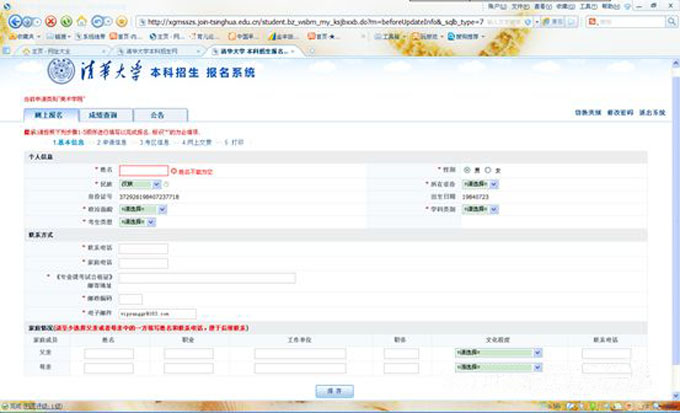Open the browser home page icon

[82, 21]
